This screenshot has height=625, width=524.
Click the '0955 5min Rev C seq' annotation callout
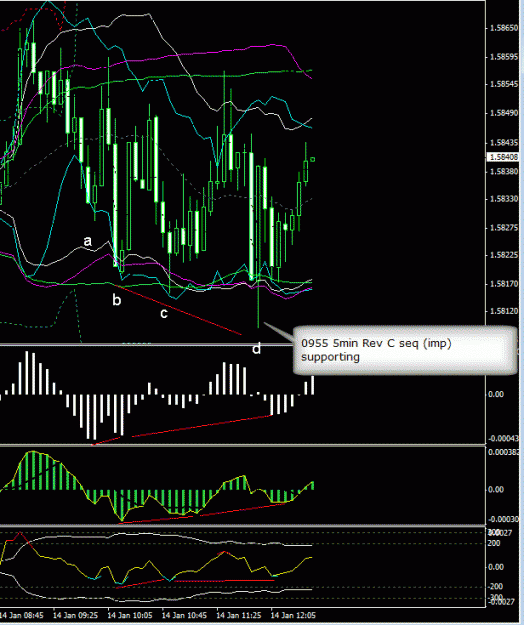pos(405,350)
